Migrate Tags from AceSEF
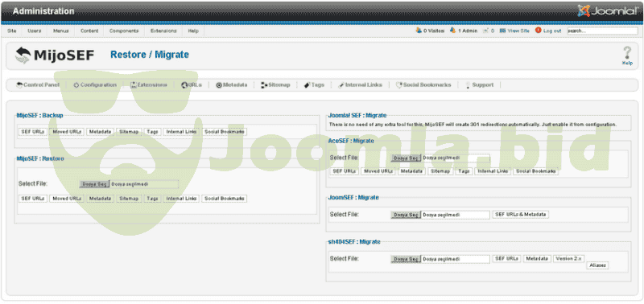The image size is (644, 304). click(x=464, y=171)
